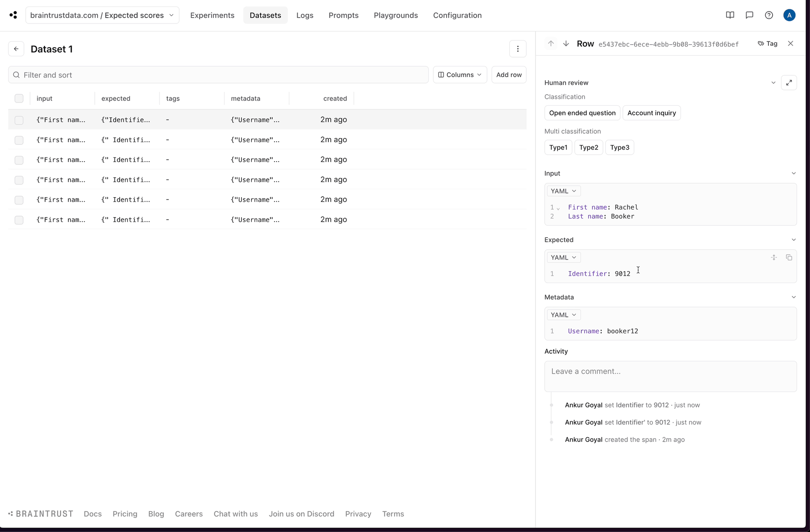Change the Input format YAML dropdown
This screenshot has height=532, width=810.
tap(563, 191)
